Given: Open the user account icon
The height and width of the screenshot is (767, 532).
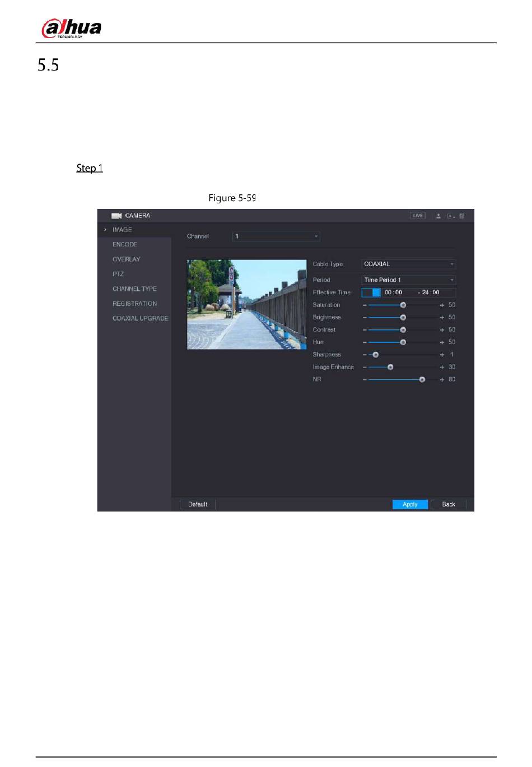Looking at the screenshot, I should (x=438, y=216).
